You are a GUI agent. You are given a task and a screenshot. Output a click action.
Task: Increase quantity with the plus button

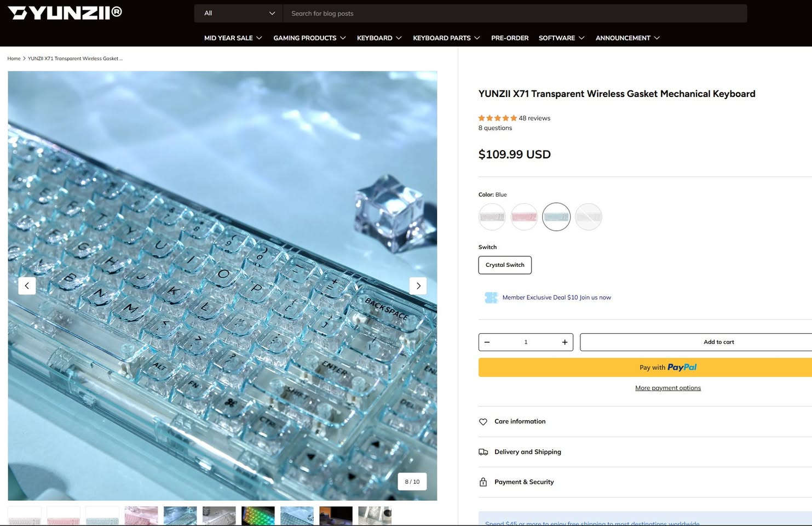(x=565, y=342)
